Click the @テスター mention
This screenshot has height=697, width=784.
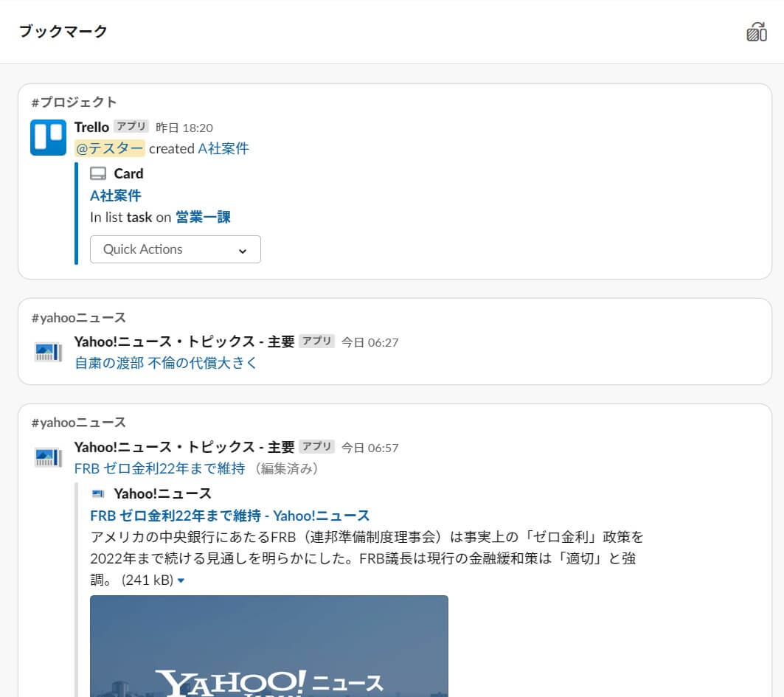tap(110, 148)
